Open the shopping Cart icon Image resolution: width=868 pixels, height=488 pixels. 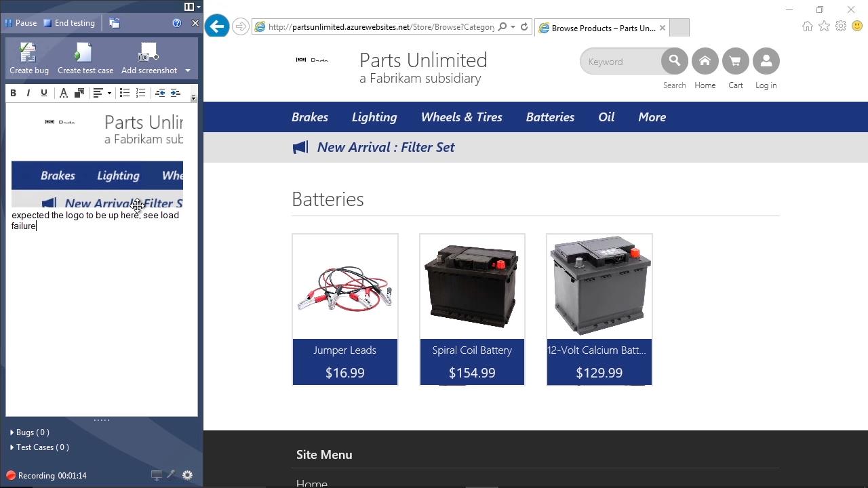(735, 62)
